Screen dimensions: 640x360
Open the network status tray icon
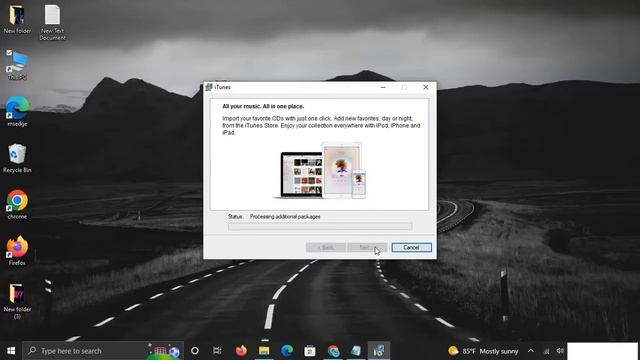(547, 351)
